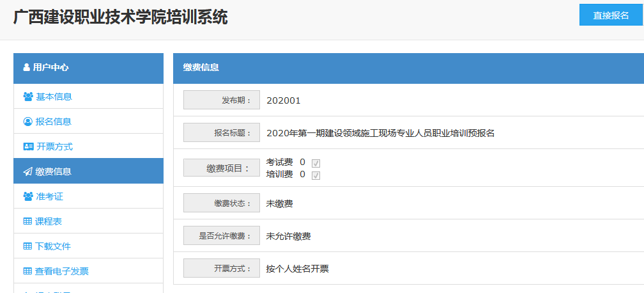644x293 pixels.
Task: Click the users icon beside 准考证
Action: click(27, 196)
